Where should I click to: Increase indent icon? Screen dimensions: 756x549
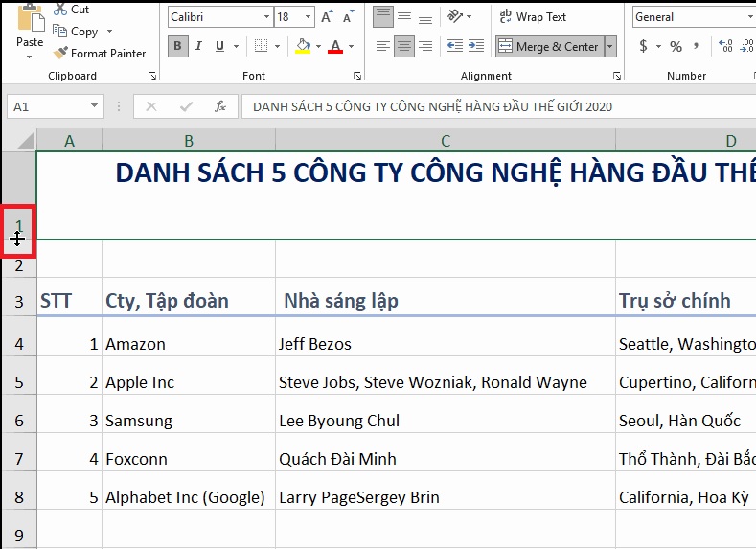[476, 46]
